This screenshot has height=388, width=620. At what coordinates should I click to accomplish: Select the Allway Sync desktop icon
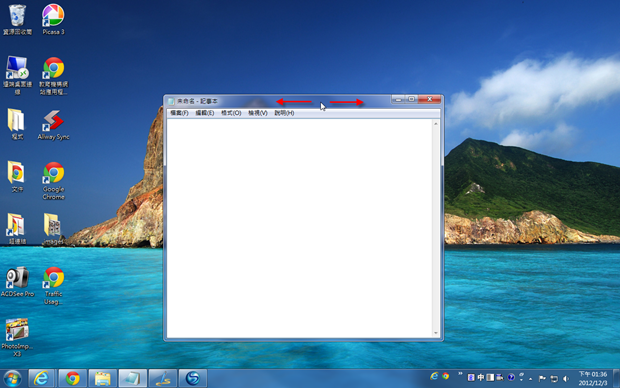point(53,125)
